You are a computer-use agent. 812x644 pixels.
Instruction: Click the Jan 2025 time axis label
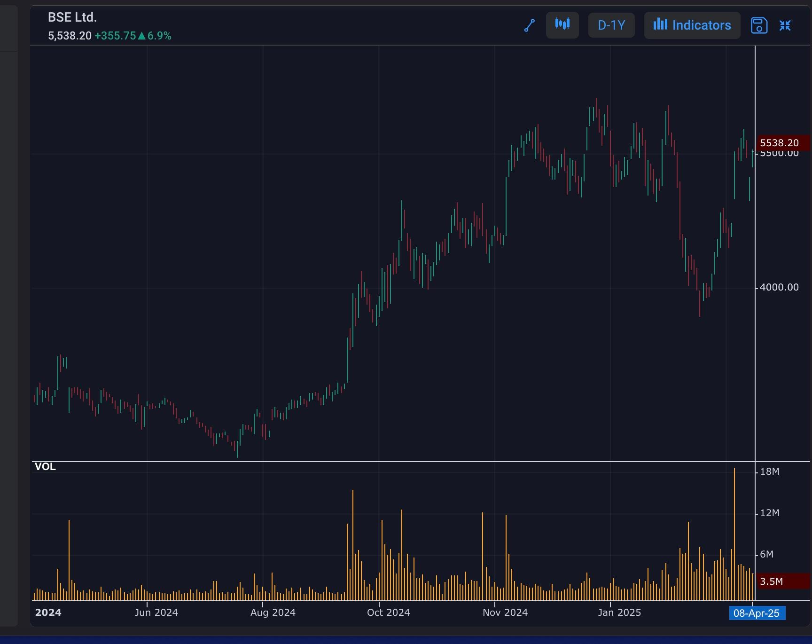point(619,613)
